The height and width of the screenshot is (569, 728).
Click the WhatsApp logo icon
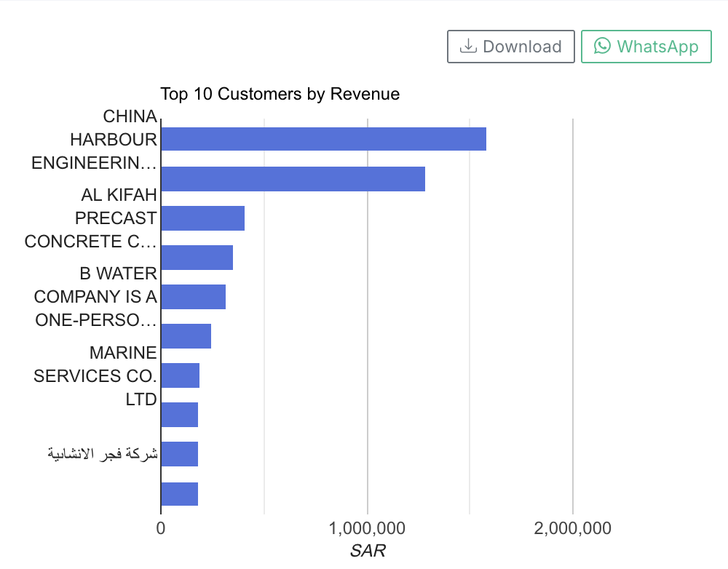(x=602, y=46)
